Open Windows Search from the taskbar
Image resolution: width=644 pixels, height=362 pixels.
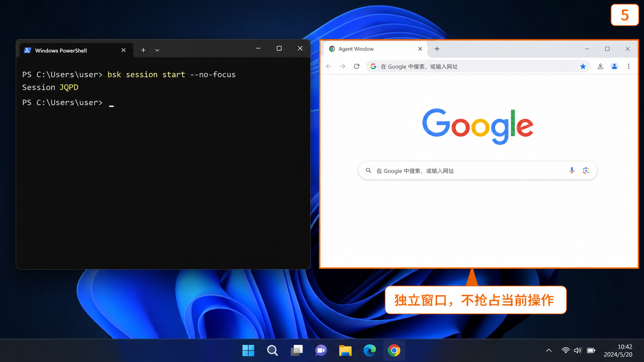pyautogui.click(x=273, y=350)
